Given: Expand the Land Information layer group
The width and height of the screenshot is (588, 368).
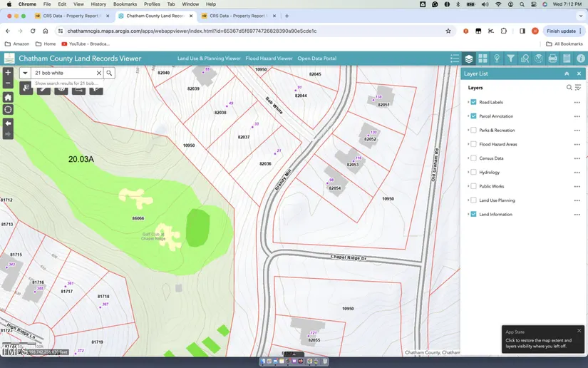Looking at the screenshot, I should pos(468,215).
